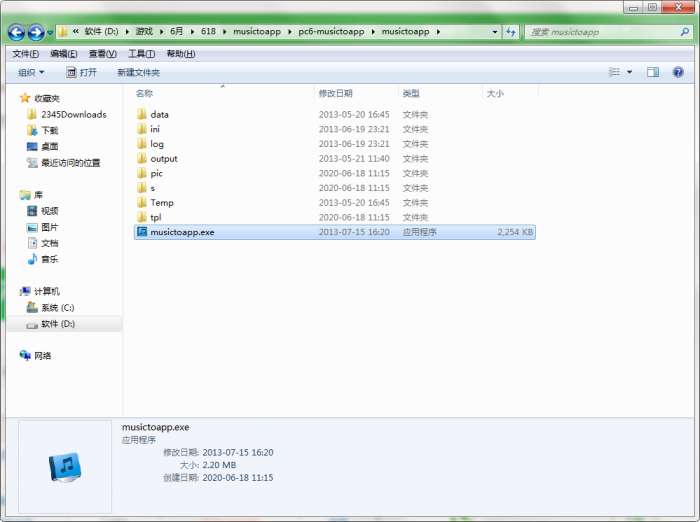Toggle the preview pane icon
The image size is (700, 522).
click(x=653, y=72)
